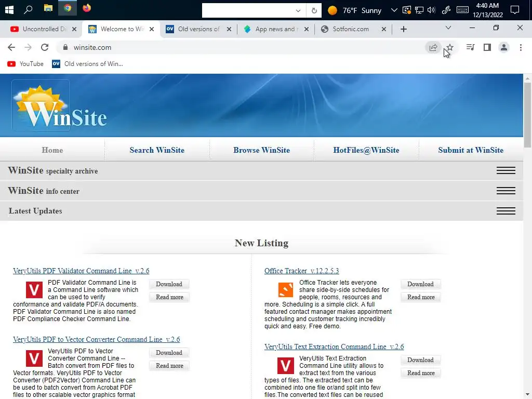Image resolution: width=532 pixels, height=399 pixels.
Task: Download Office Tracker
Action: click(x=420, y=284)
